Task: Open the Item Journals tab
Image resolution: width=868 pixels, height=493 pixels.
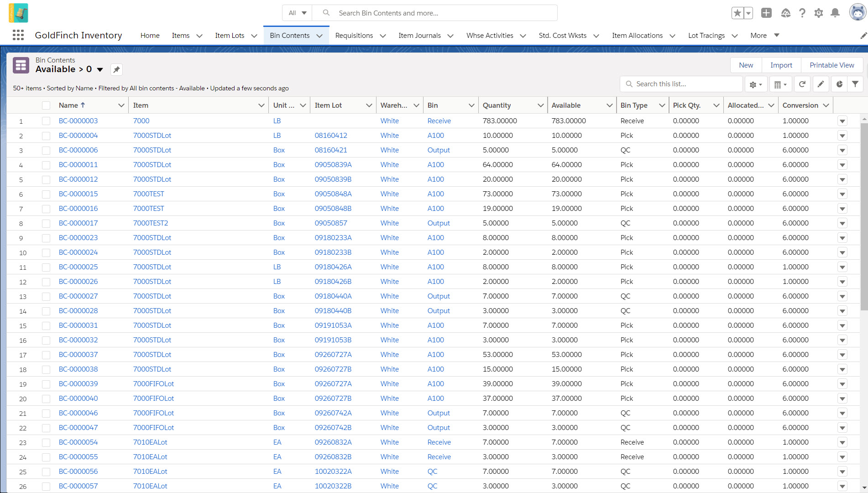Action: [419, 36]
